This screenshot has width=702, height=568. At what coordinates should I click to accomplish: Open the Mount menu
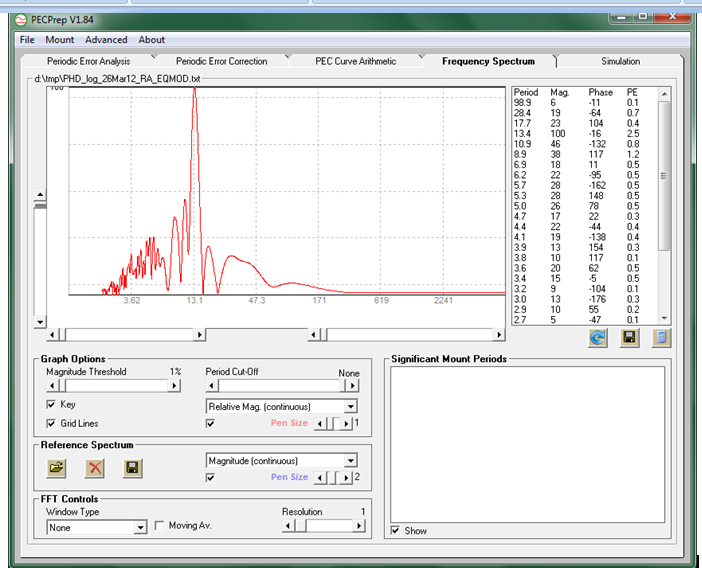tap(60, 40)
